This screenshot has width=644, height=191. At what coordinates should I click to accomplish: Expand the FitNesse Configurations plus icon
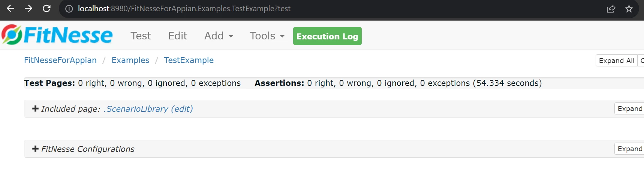[36, 149]
